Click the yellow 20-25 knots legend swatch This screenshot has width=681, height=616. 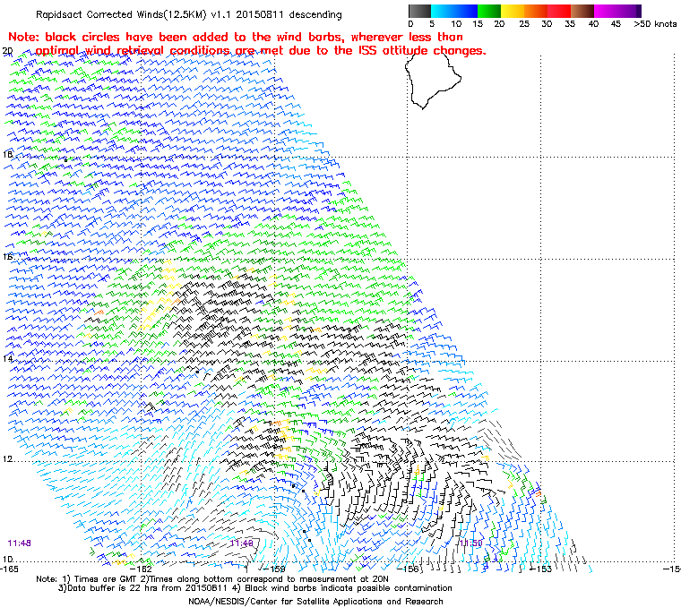point(513,11)
